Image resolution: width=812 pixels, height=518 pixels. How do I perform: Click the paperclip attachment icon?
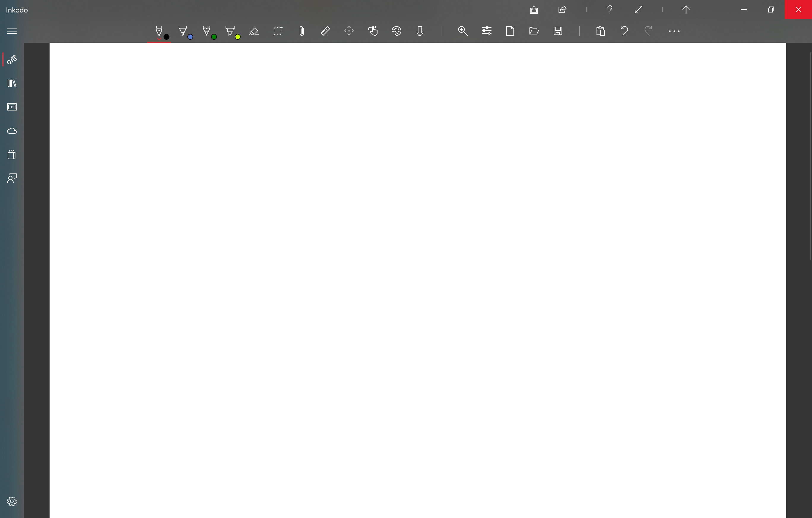pyautogui.click(x=302, y=31)
